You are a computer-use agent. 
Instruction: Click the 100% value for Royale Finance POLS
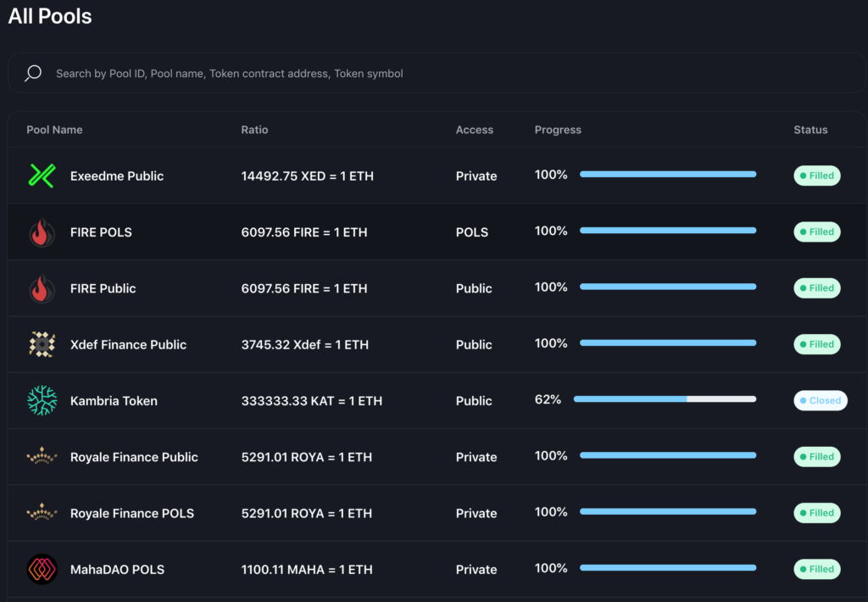click(551, 512)
